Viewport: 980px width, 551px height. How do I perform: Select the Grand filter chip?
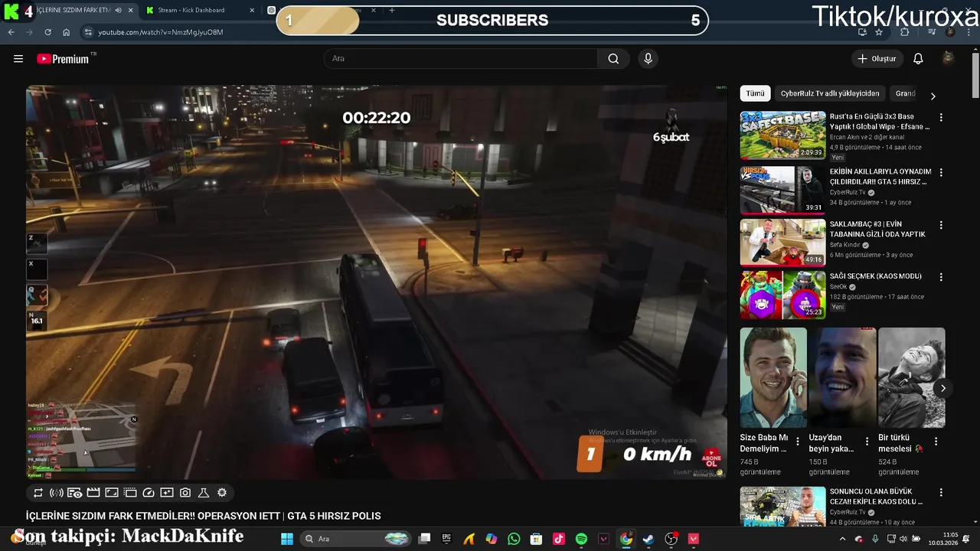(906, 93)
